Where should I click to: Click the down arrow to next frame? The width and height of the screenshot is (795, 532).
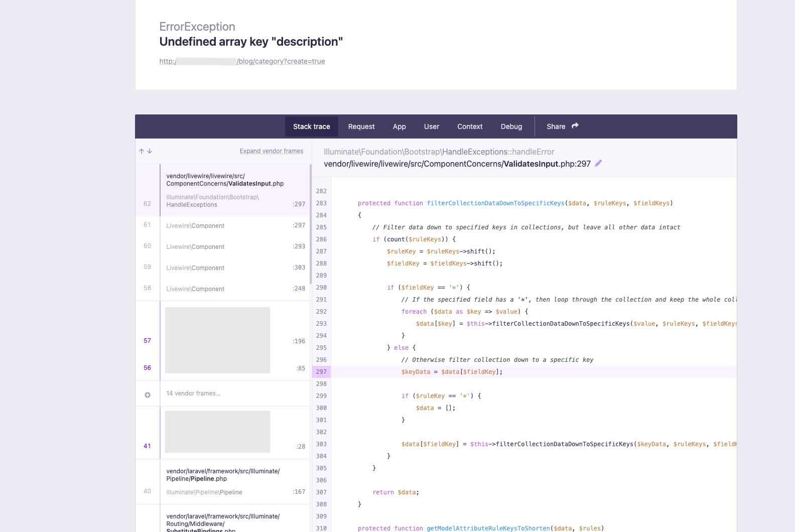[x=150, y=151]
